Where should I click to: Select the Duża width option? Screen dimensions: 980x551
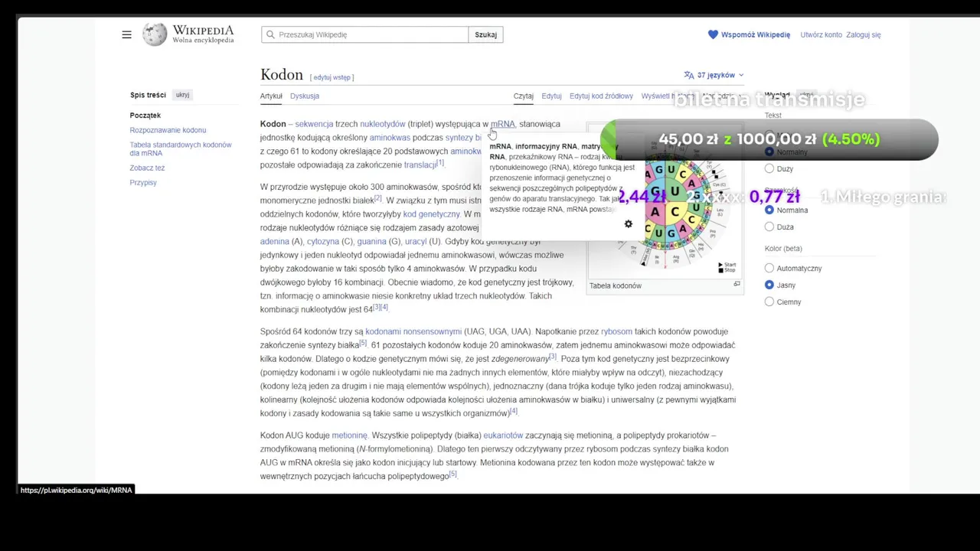click(769, 227)
